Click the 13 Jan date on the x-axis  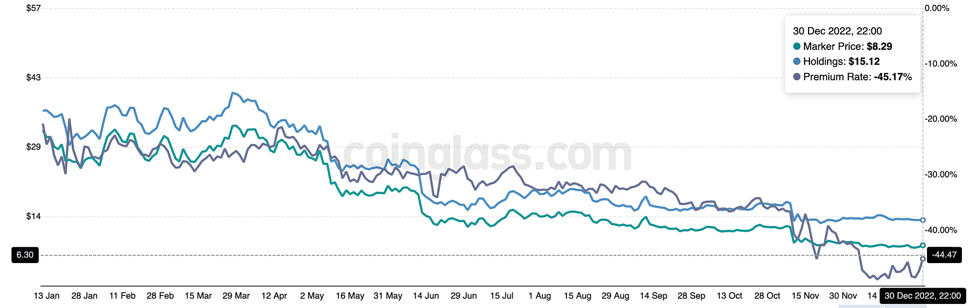[x=47, y=296]
